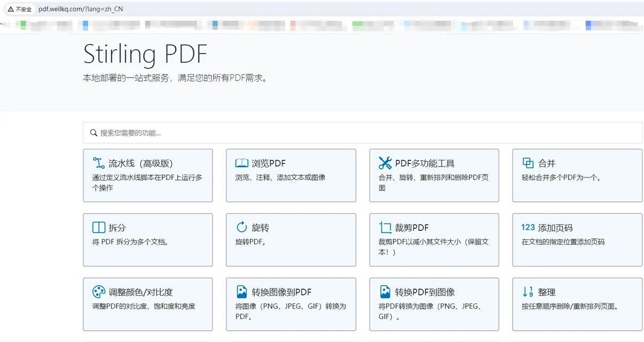Open the 旋转 tool title

(x=261, y=228)
